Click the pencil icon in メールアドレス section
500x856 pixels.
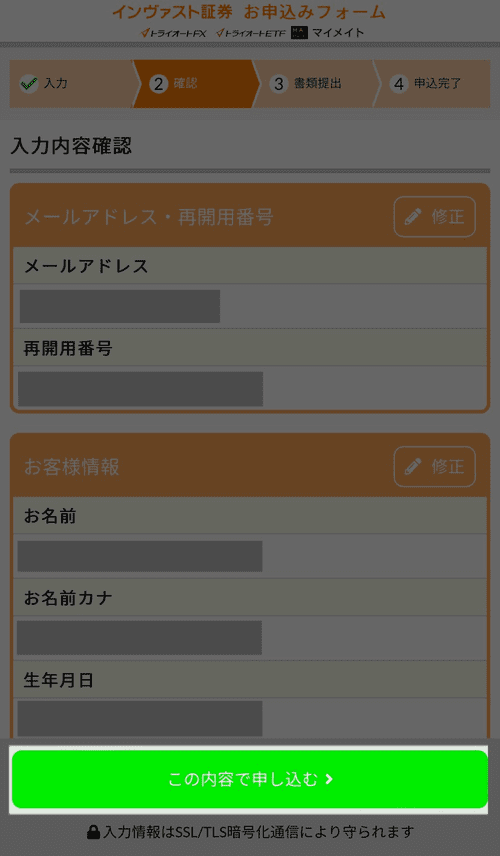(x=413, y=217)
